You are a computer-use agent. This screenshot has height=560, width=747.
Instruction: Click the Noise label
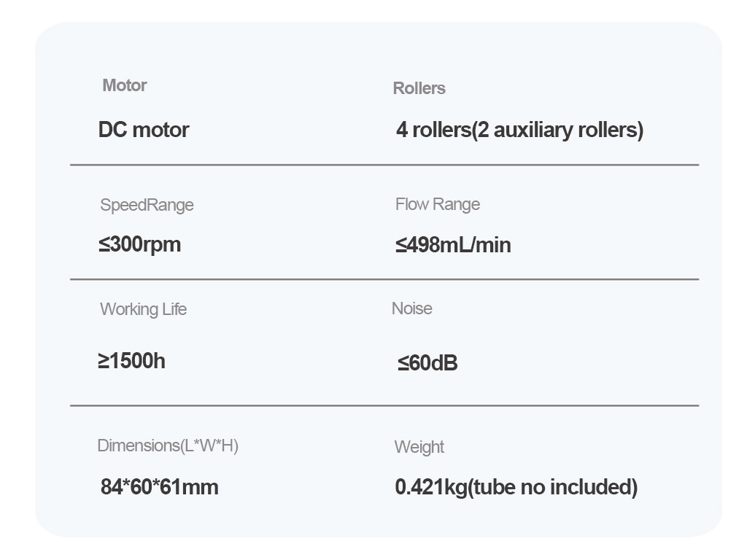click(x=411, y=308)
